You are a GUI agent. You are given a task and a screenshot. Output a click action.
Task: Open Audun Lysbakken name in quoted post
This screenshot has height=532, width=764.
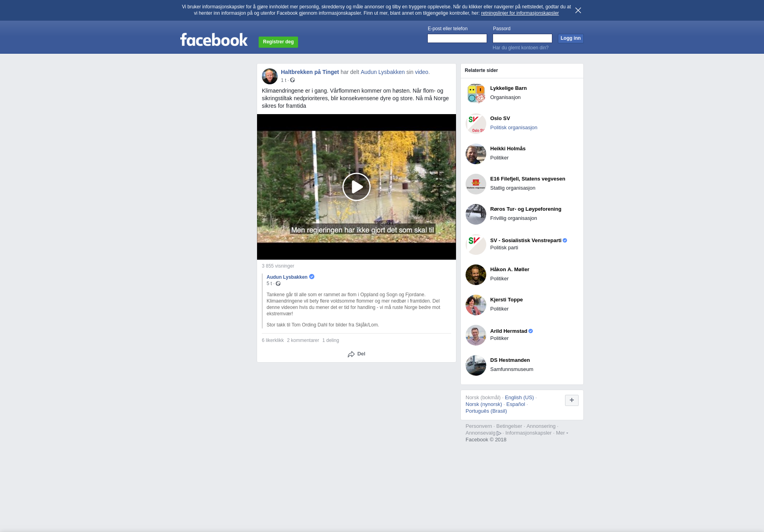click(287, 277)
